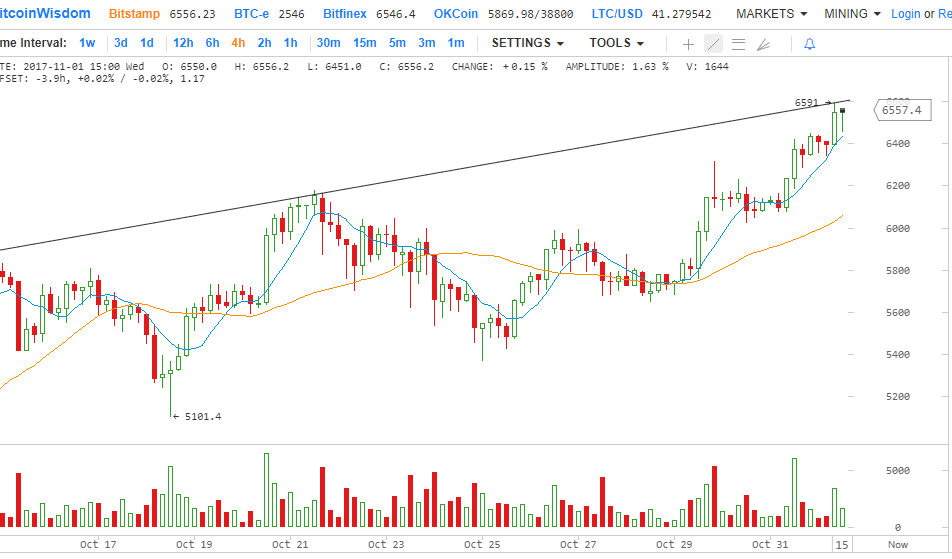This screenshot has height=559, width=952.
Task: Open the MINING menu
Action: [853, 14]
